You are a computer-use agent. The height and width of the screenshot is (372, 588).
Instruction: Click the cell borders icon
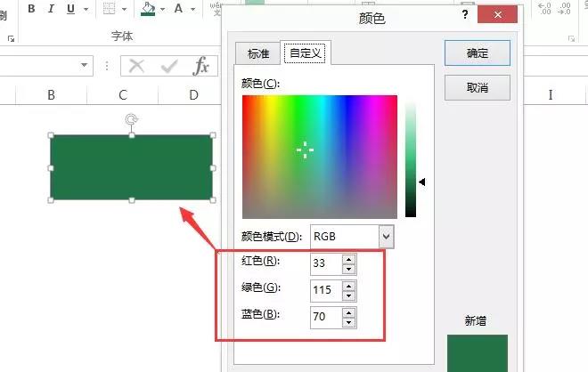pos(109,9)
